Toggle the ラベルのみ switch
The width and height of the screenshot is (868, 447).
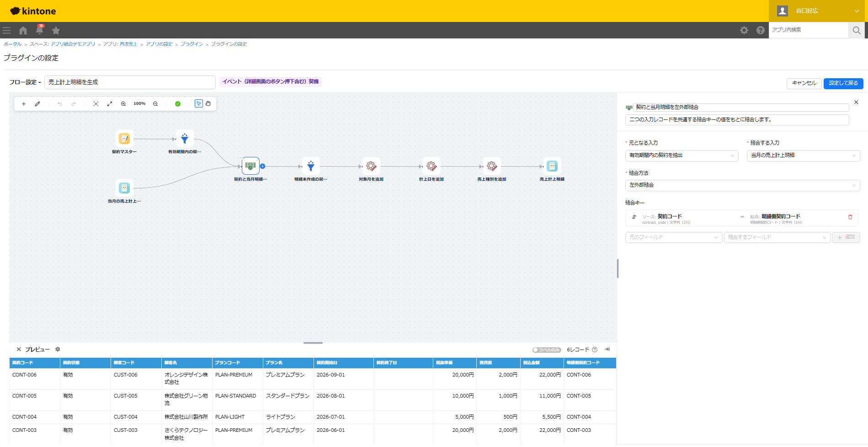[547, 350]
